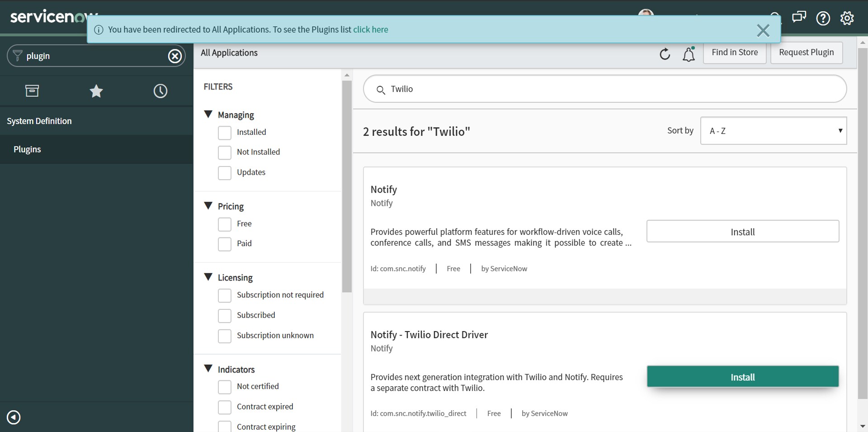Open the notifications bell icon
868x432 pixels.
pos(689,54)
